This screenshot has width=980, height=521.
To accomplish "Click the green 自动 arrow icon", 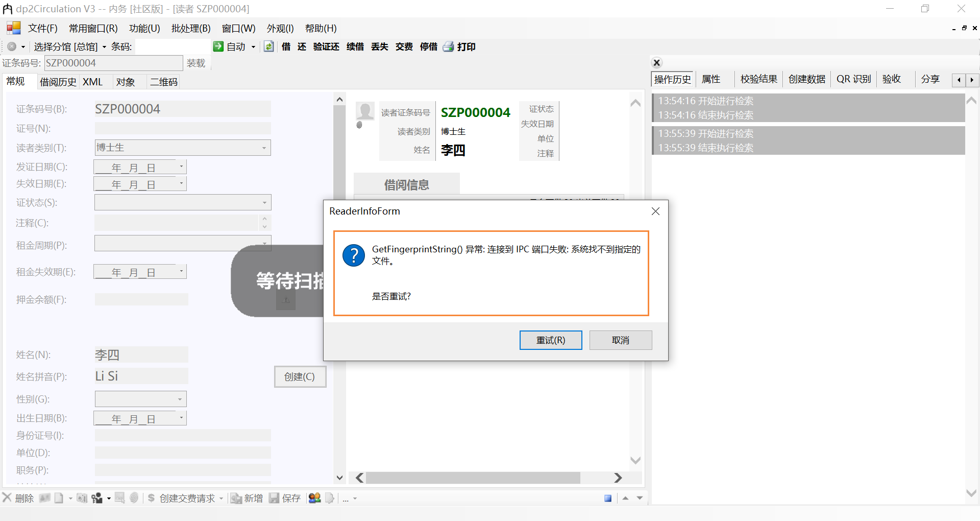I will point(219,46).
